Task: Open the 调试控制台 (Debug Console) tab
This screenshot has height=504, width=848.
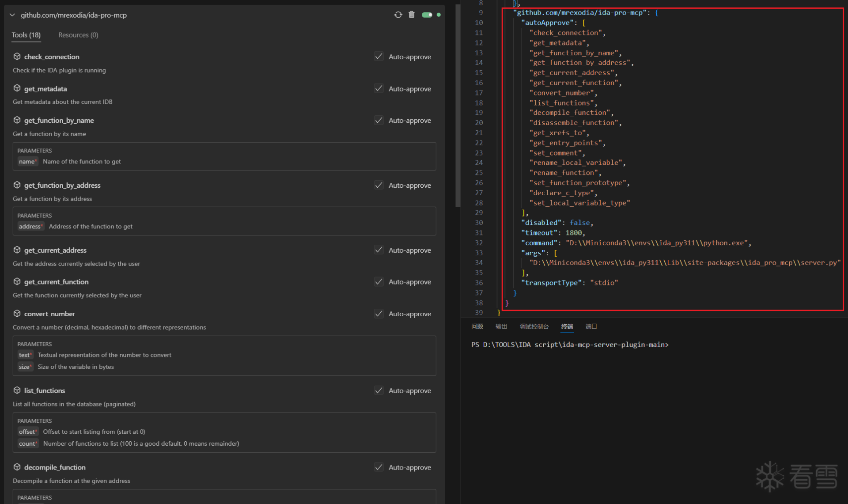Action: [534, 326]
